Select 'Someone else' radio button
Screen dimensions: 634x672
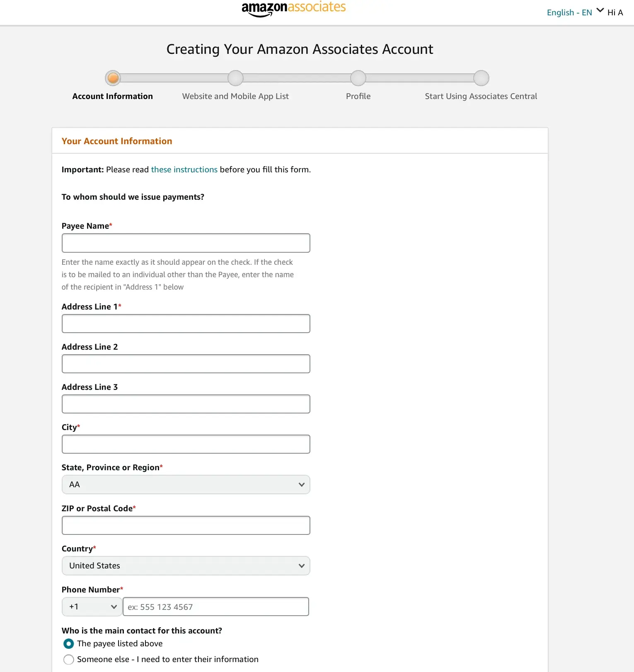pyautogui.click(x=68, y=660)
